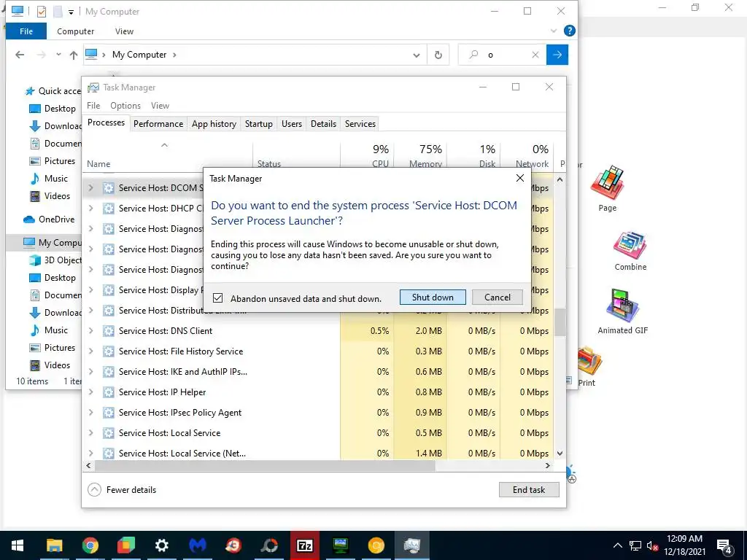Open Task Manager View menu

point(160,106)
